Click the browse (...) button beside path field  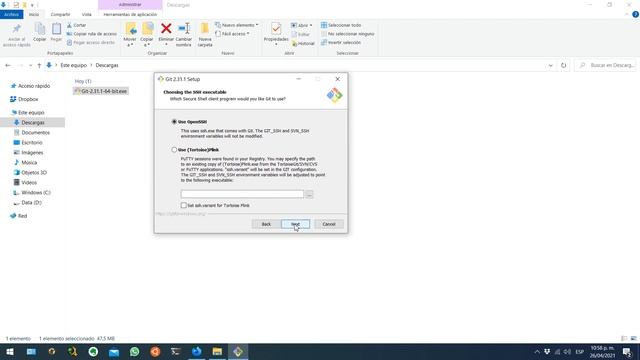[309, 194]
